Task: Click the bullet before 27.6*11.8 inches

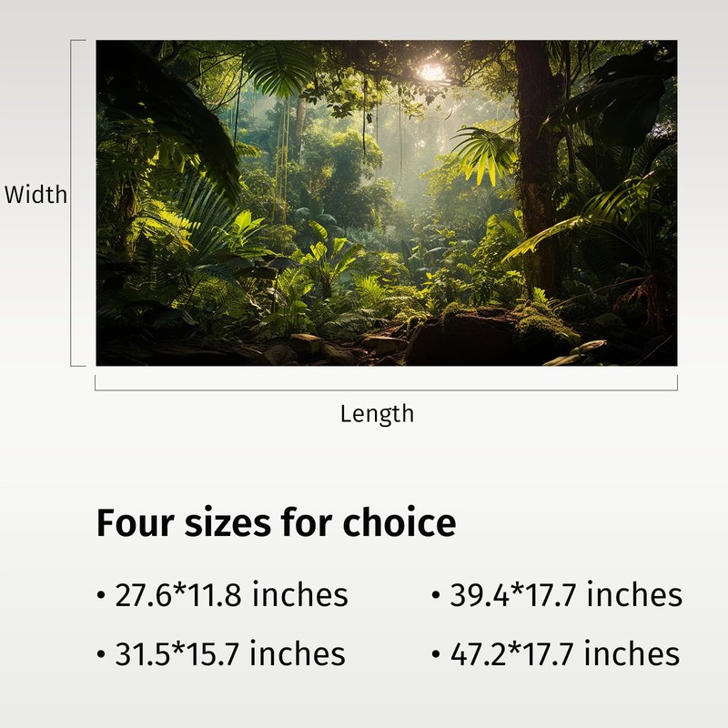Action: (x=101, y=597)
